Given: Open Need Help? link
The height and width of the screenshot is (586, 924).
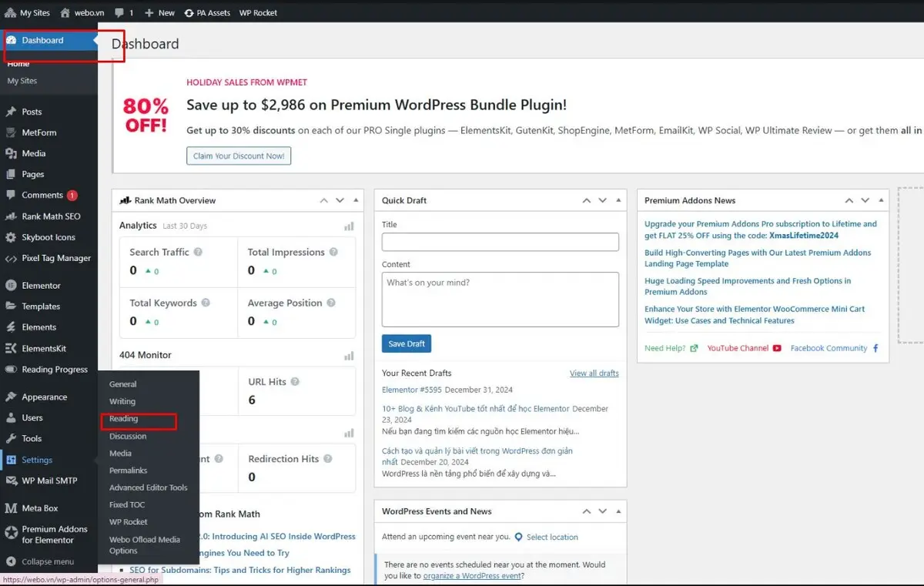Looking at the screenshot, I should click(665, 348).
